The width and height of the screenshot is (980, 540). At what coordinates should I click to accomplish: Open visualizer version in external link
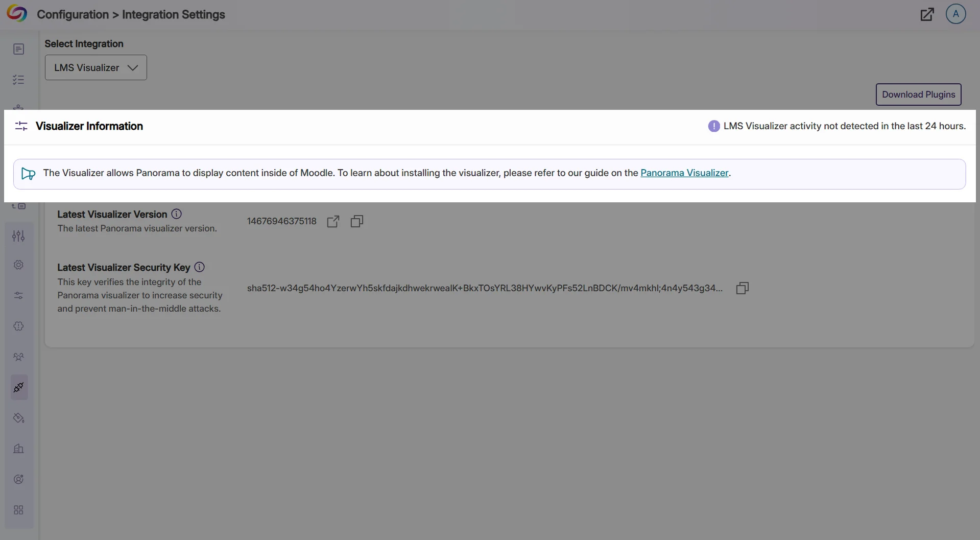(333, 221)
